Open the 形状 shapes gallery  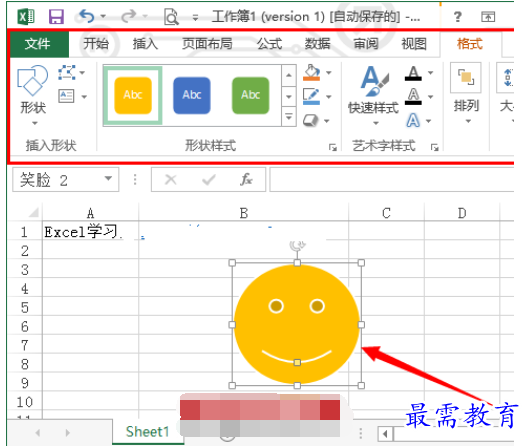coord(33,95)
